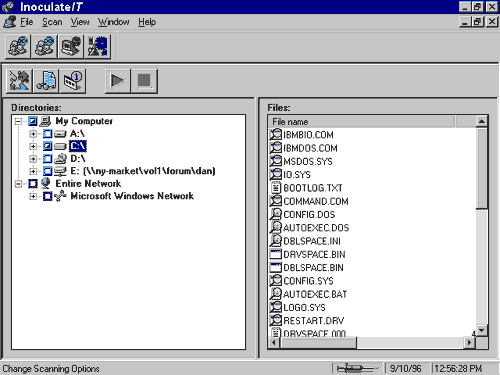Open the File menu

click(26, 22)
